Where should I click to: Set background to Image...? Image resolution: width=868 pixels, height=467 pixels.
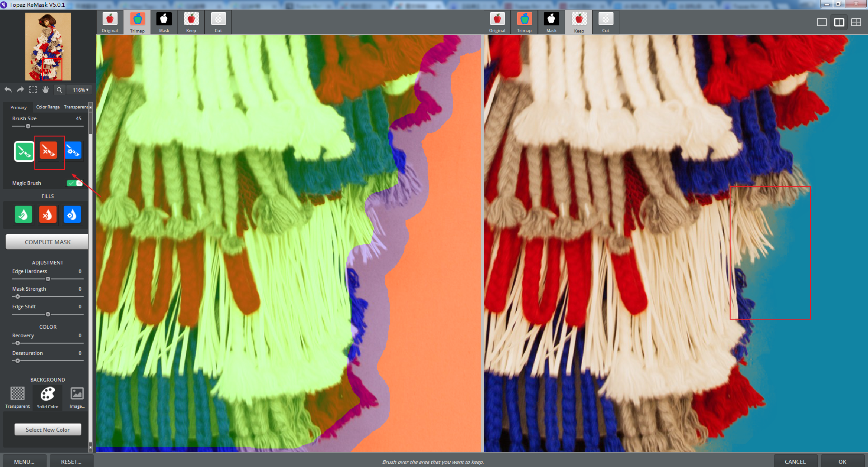point(77,397)
